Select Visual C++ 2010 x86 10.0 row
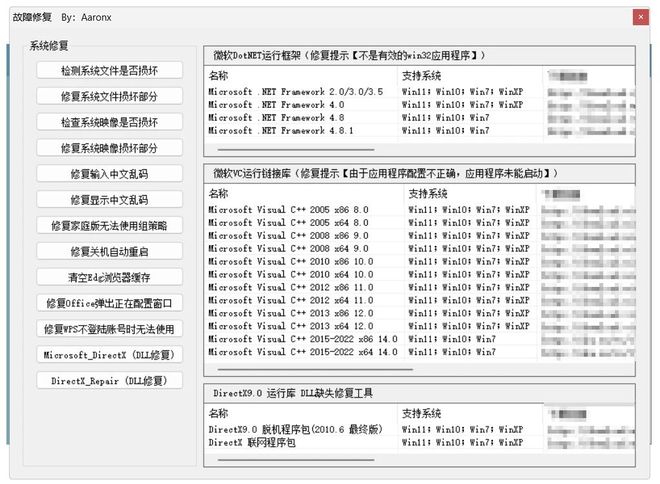This screenshot has height=484, width=660. click(x=420, y=261)
